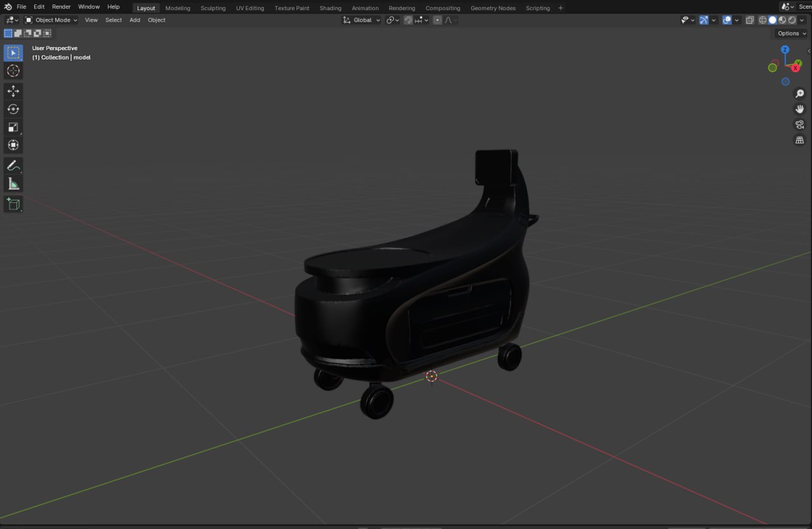Switch to the Sculpting workspace tab
812x529 pixels.
click(213, 8)
